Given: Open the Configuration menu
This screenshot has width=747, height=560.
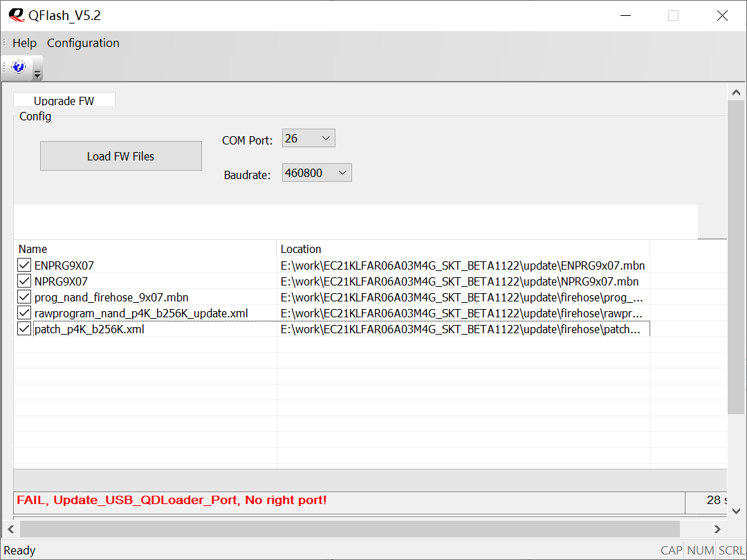Looking at the screenshot, I should [x=84, y=43].
